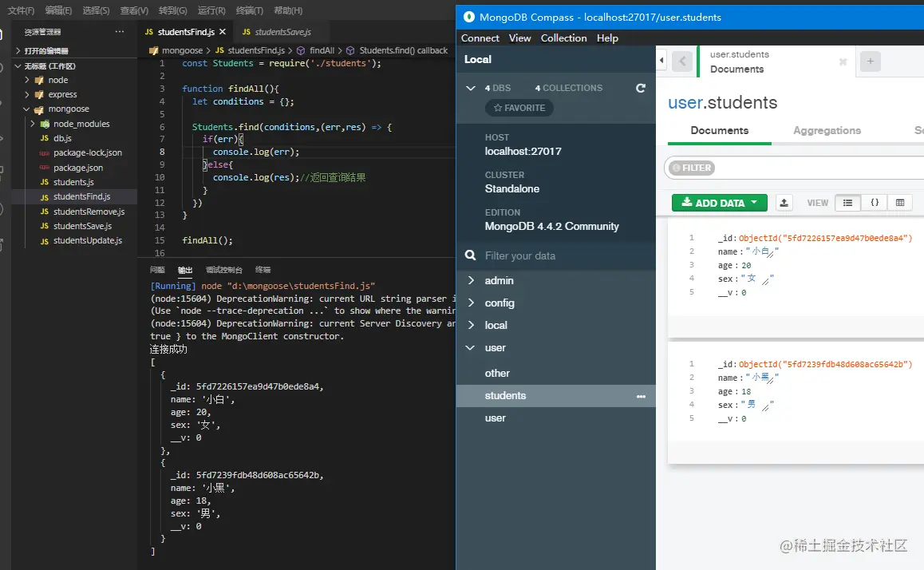Open the user collection under user database
Screen dimensions: 924x570
point(495,418)
